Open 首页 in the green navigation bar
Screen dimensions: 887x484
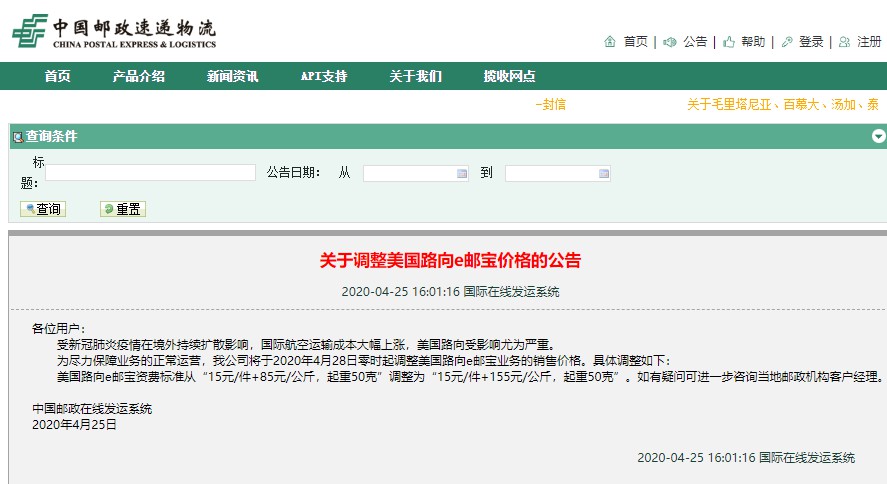[x=58, y=76]
